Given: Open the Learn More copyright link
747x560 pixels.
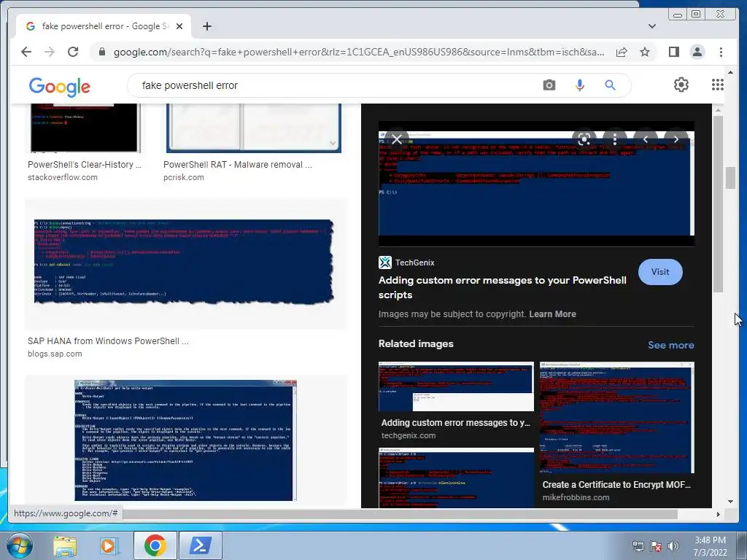Looking at the screenshot, I should pyautogui.click(x=553, y=314).
